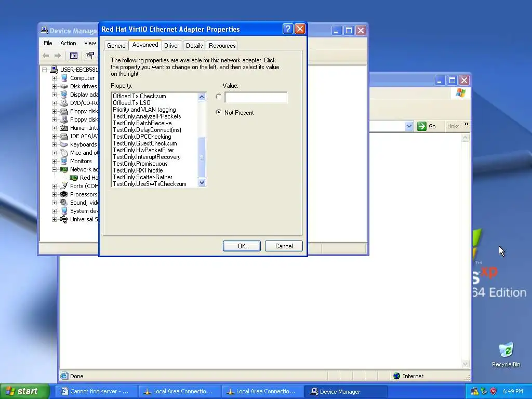Open the Start menu
This screenshot has width=532, height=399.
coord(24,391)
